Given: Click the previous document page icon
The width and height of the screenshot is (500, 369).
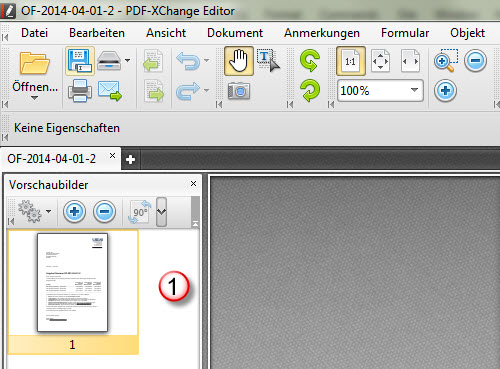Looking at the screenshot, I should (153, 61).
